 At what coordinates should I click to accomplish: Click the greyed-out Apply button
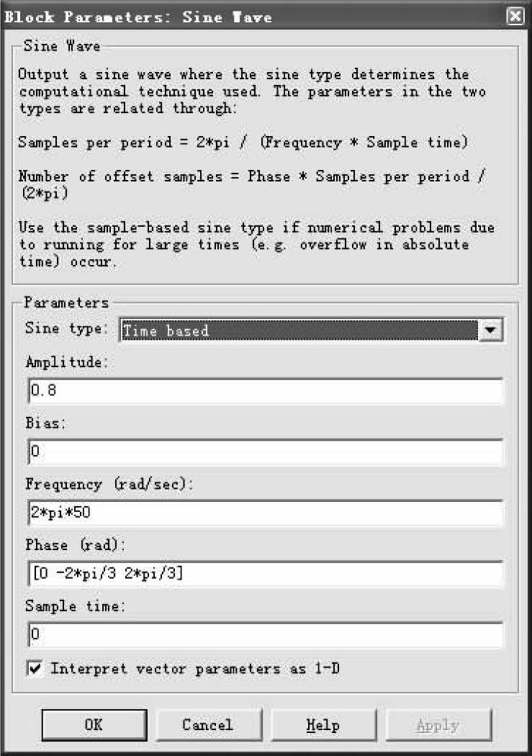438,724
